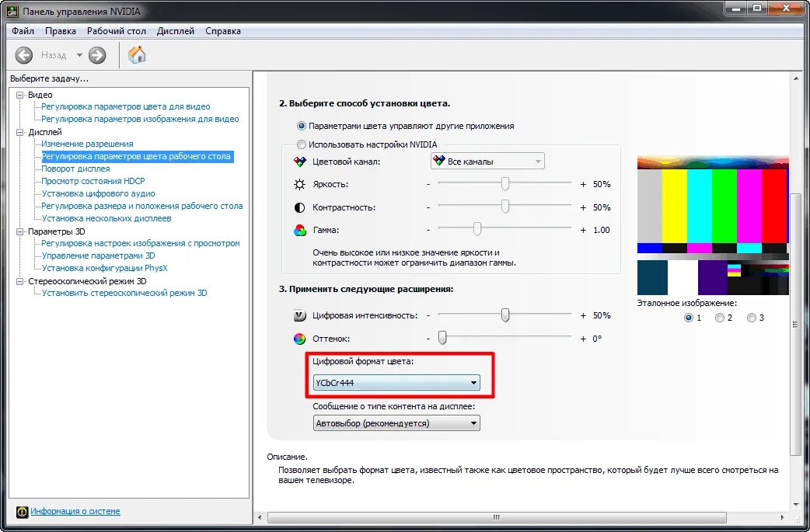Open the Back history dropdown arrow

click(x=79, y=55)
